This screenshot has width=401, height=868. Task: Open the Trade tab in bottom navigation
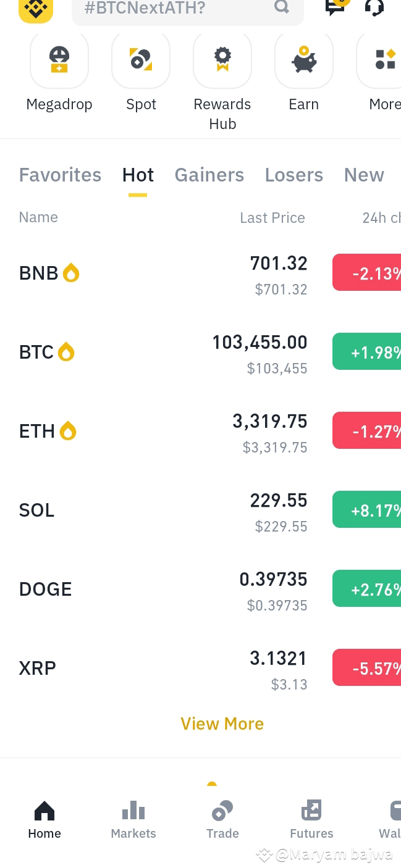coord(222,819)
